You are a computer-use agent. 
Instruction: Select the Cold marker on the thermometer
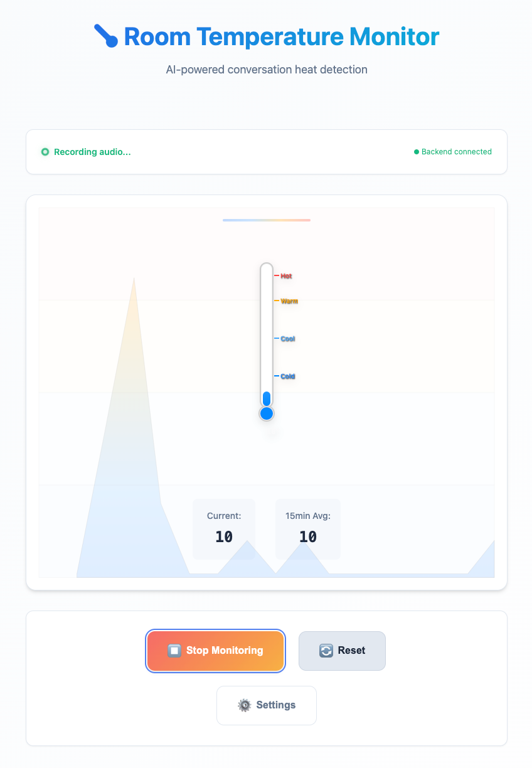pos(287,376)
